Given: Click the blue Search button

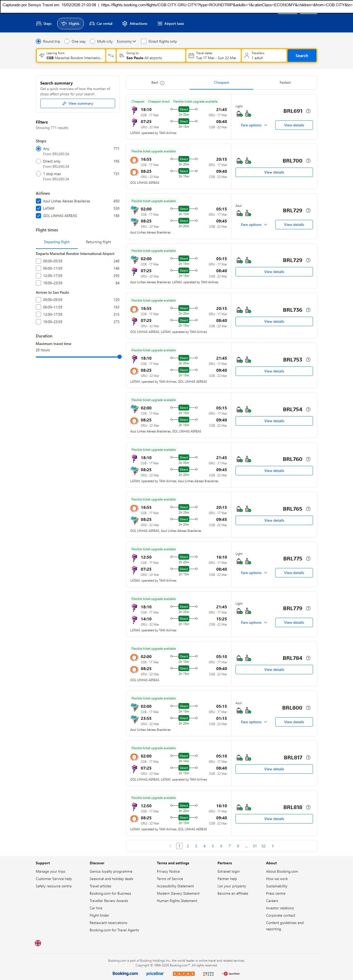Looking at the screenshot, I should [302, 55].
